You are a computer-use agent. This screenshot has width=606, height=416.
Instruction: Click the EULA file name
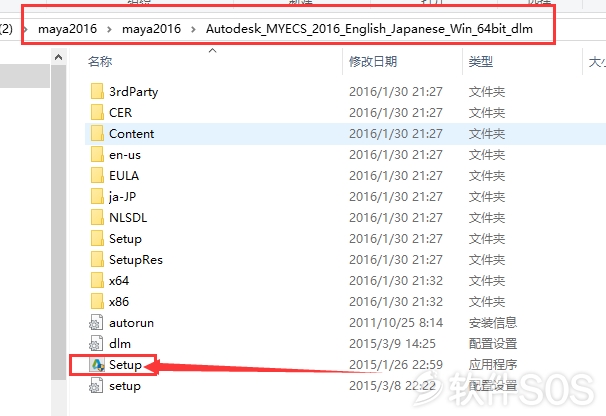[124, 176]
